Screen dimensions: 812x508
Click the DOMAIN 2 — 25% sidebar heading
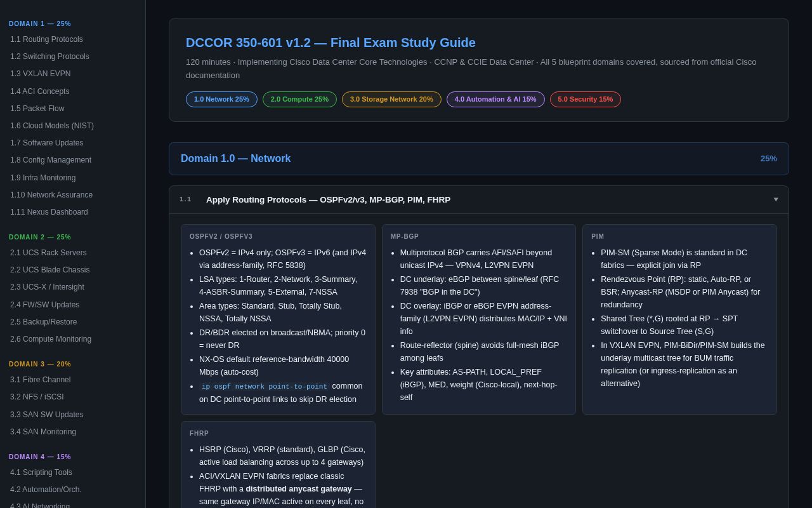pyautogui.click(x=40, y=237)
